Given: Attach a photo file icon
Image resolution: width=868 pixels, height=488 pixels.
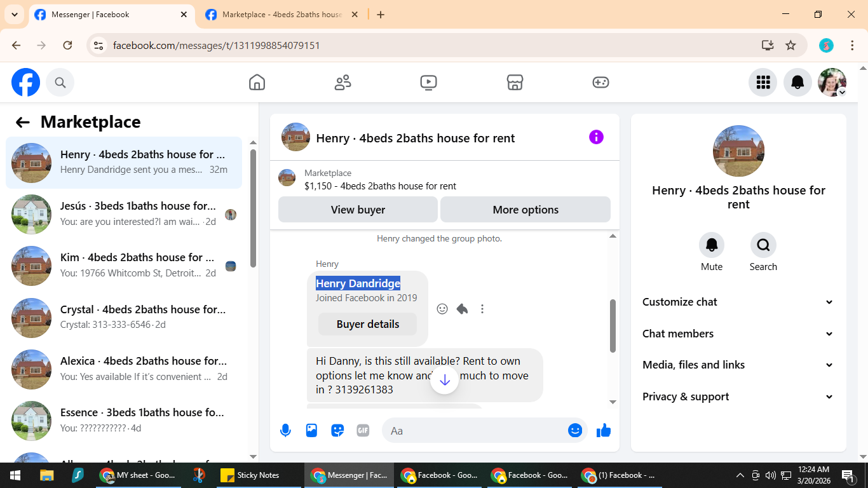Looking at the screenshot, I should [311, 431].
